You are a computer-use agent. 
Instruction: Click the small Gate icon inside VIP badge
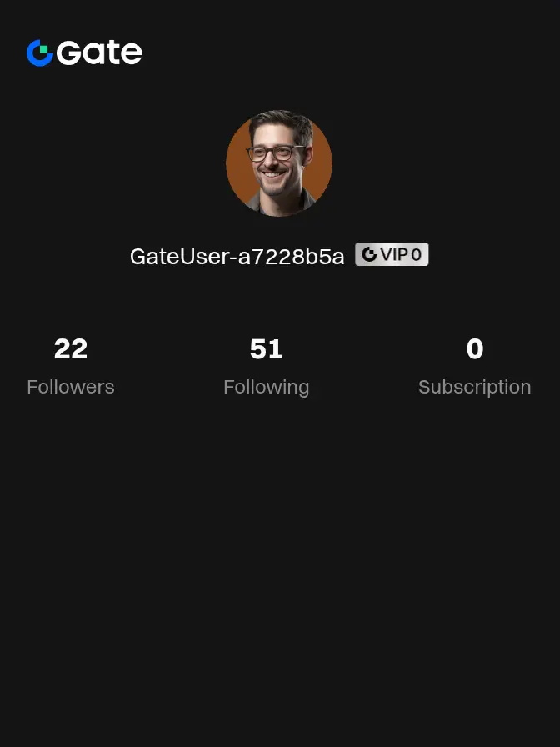[x=369, y=254]
